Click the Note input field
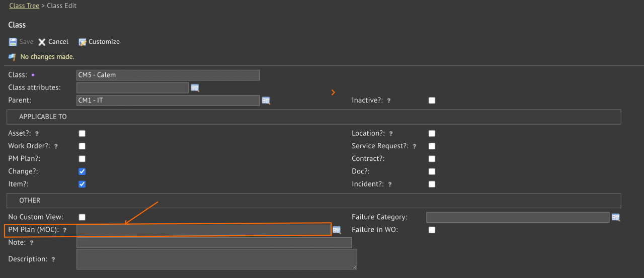Viewport: 644px width, 278px height. point(214,243)
